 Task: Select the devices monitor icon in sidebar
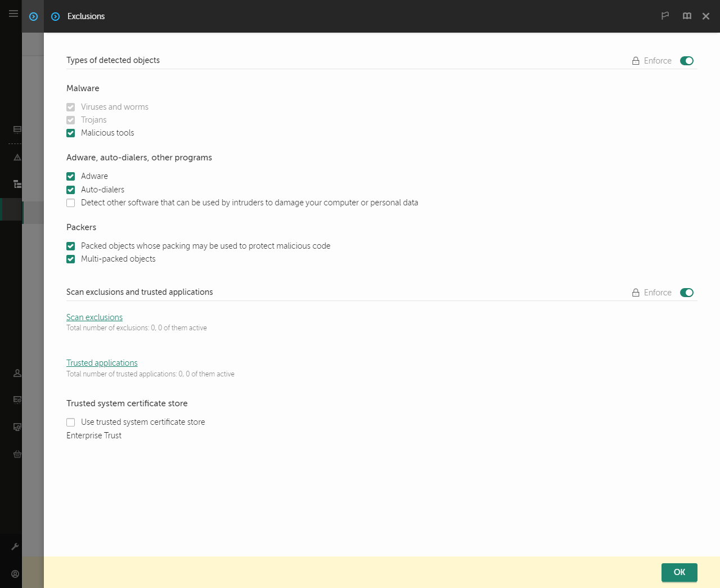coord(17,129)
